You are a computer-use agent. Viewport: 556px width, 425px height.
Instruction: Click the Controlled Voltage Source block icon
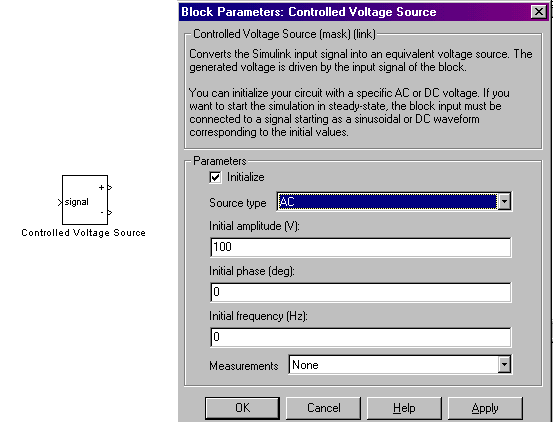pos(85,200)
